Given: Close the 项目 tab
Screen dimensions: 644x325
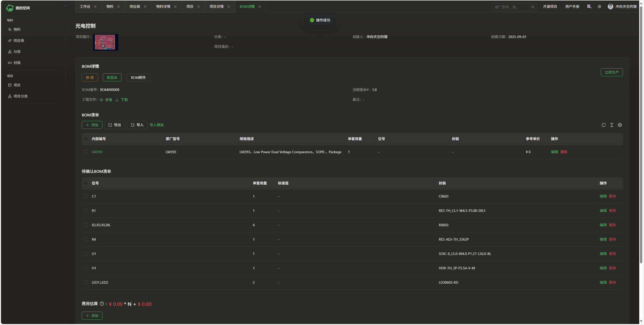Looking at the screenshot, I should 198,7.
